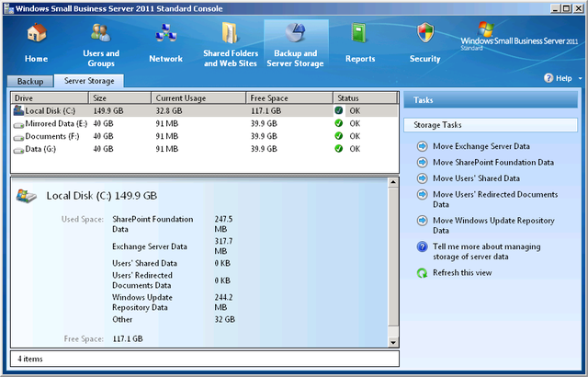Click details pane scrollbar down arrow
Viewport: 588px width, 377px height.
(x=392, y=342)
